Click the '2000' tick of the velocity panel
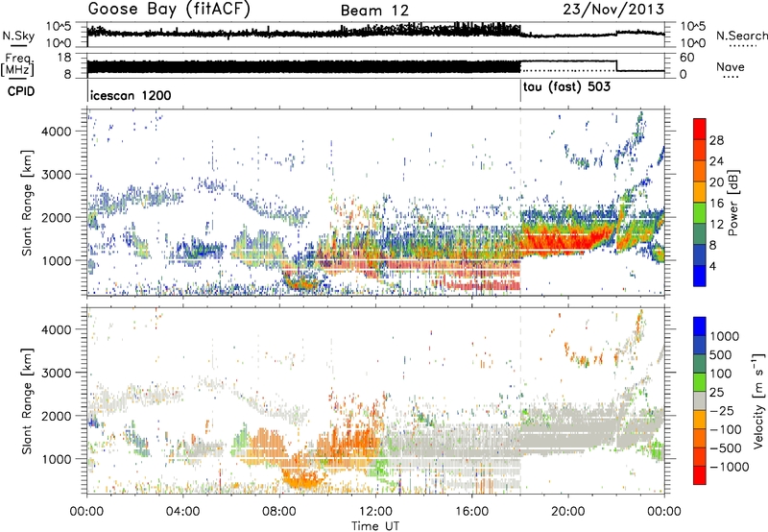This screenshot has width=768, height=532. click(56, 416)
